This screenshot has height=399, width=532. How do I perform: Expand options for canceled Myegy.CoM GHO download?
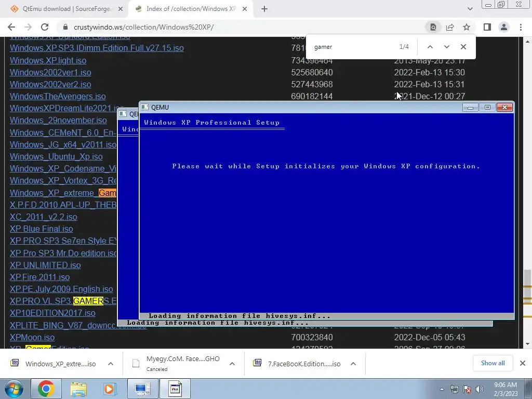[232, 364]
